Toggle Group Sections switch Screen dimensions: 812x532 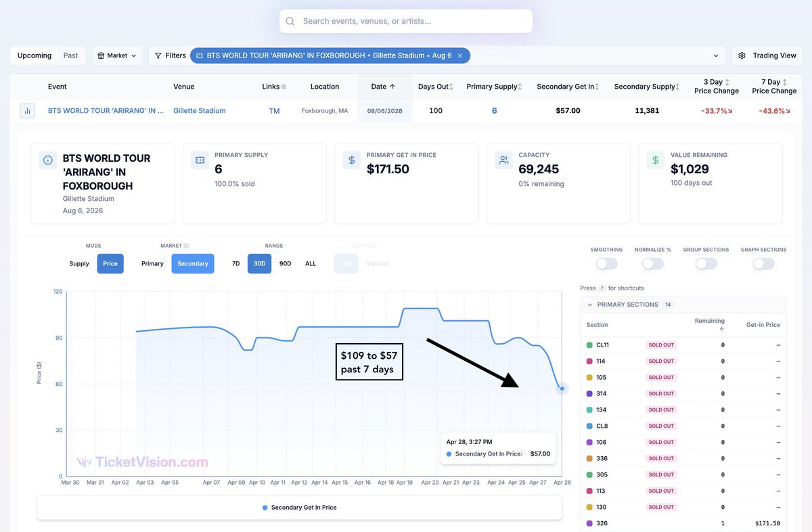tap(706, 264)
